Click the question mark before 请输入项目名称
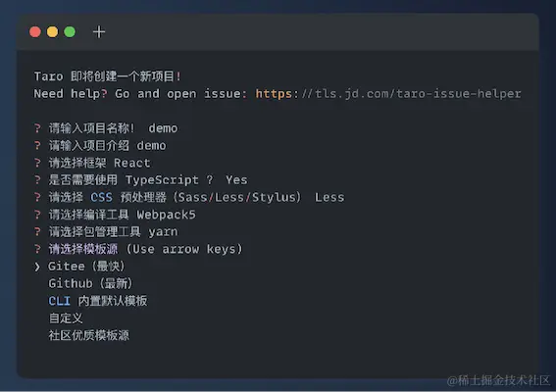This screenshot has height=392, width=556. (37, 128)
